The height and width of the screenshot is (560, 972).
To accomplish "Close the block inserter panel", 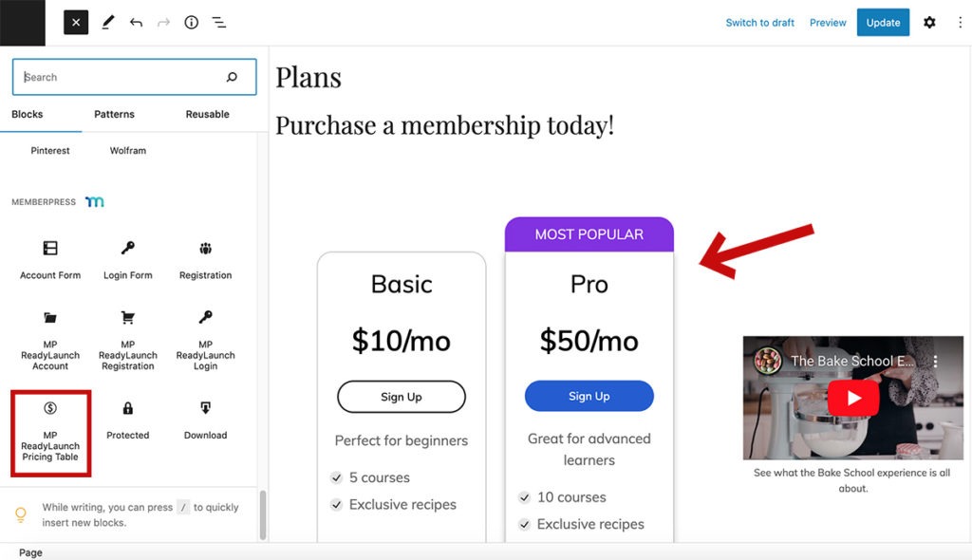I will tap(76, 22).
